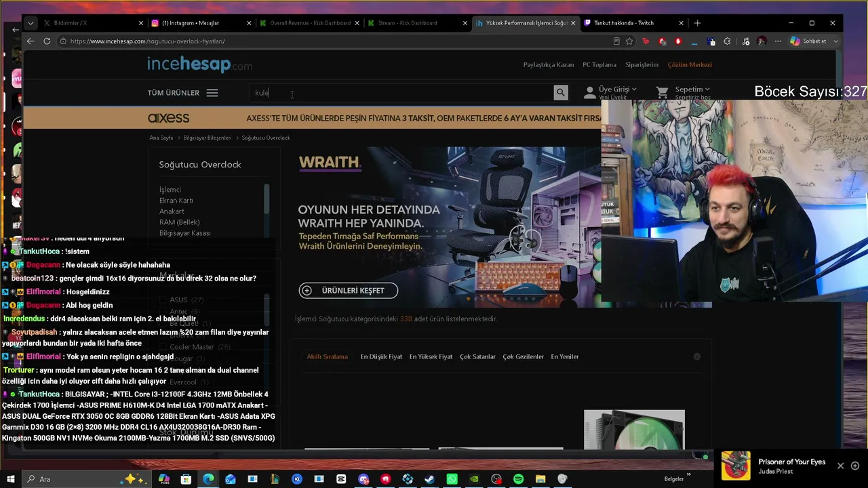Click the category list scrollbar
Image resolution: width=868 pixels, height=488 pixels.
(x=267, y=199)
